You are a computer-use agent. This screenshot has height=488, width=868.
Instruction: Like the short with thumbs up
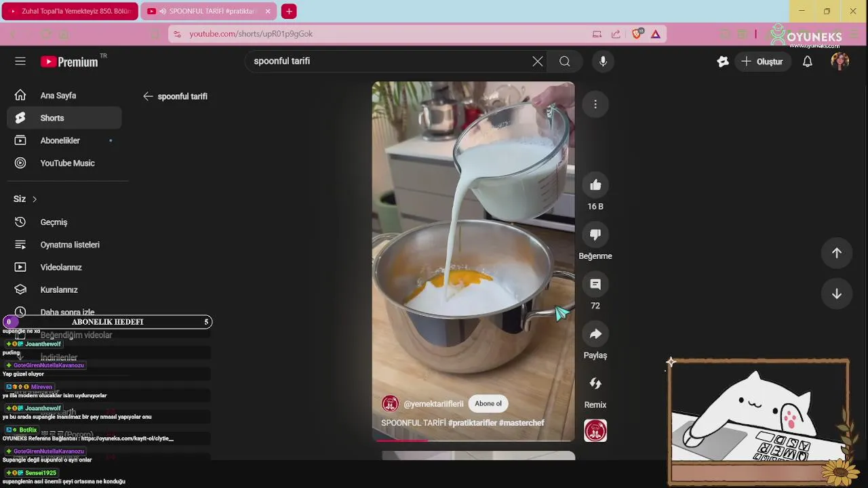pos(595,185)
